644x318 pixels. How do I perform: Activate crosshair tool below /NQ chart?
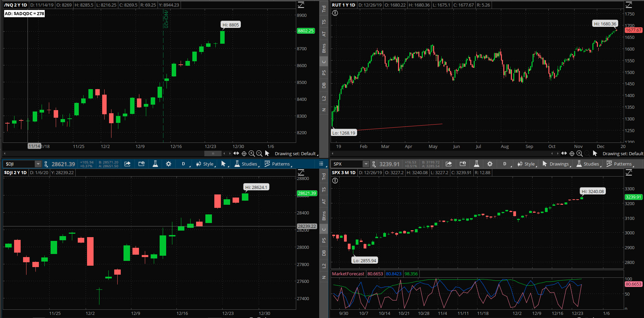244,153
